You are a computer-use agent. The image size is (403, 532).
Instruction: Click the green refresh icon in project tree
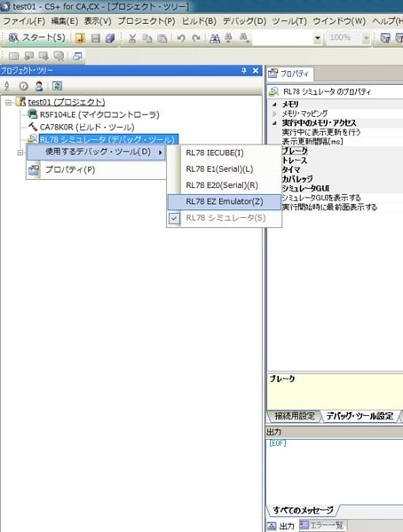tap(57, 86)
